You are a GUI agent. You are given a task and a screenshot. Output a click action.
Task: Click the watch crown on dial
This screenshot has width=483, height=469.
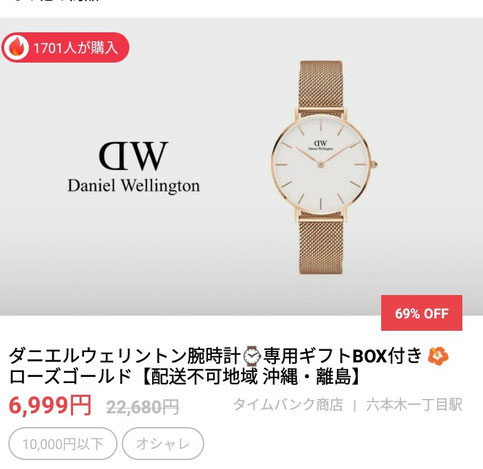pos(375,164)
